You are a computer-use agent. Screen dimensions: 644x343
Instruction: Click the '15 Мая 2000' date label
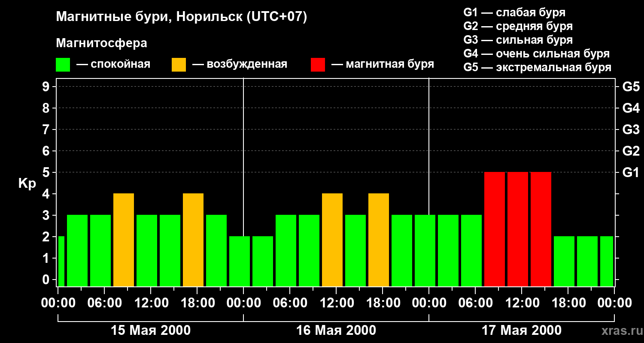(x=151, y=331)
